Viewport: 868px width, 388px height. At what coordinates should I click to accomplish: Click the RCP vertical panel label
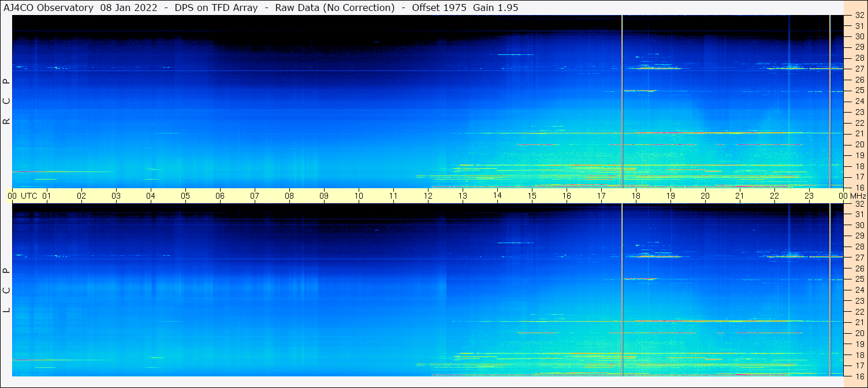[7, 102]
